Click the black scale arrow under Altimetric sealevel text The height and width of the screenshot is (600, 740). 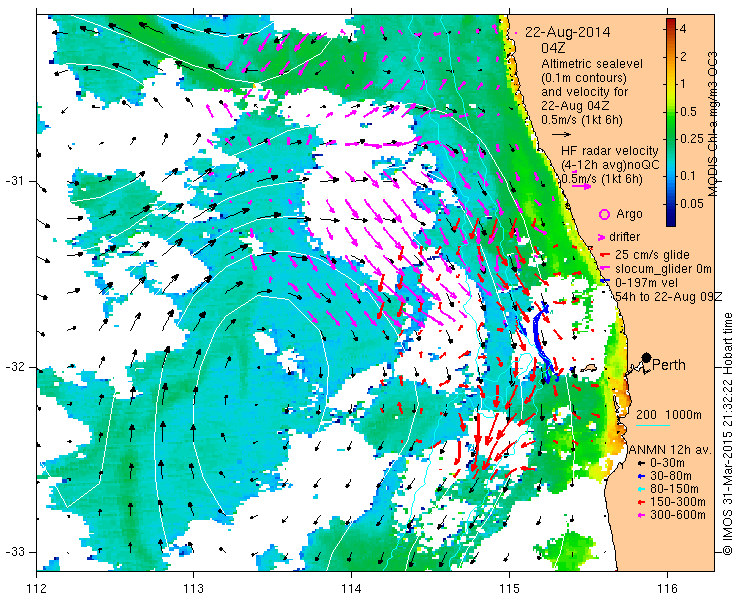tap(562, 135)
